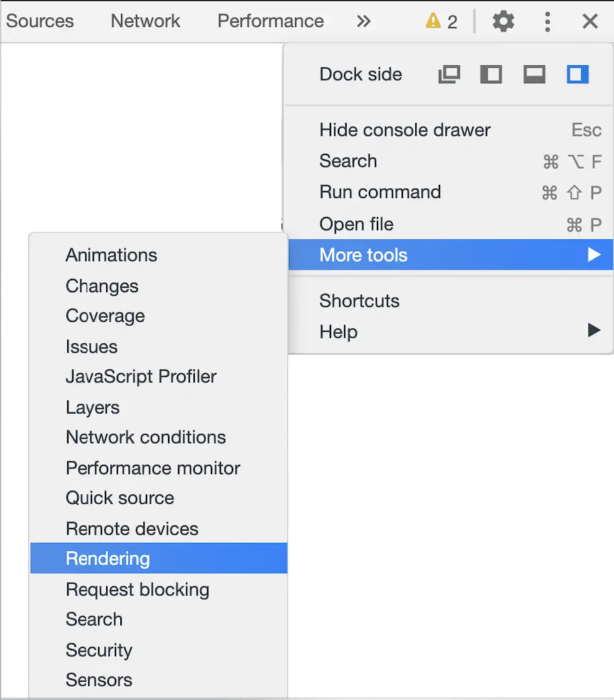Click the More tabs chevron
This screenshot has height=700, width=614.
click(x=363, y=21)
